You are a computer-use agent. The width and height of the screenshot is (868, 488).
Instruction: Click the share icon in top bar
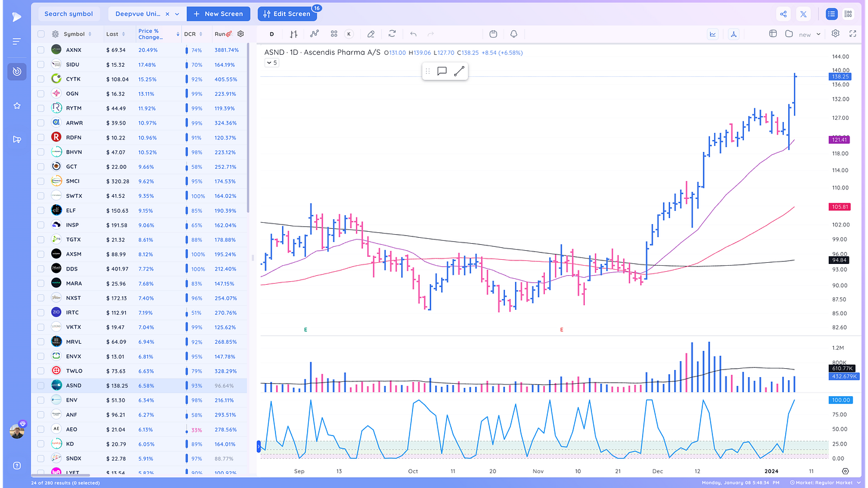pyautogui.click(x=783, y=14)
